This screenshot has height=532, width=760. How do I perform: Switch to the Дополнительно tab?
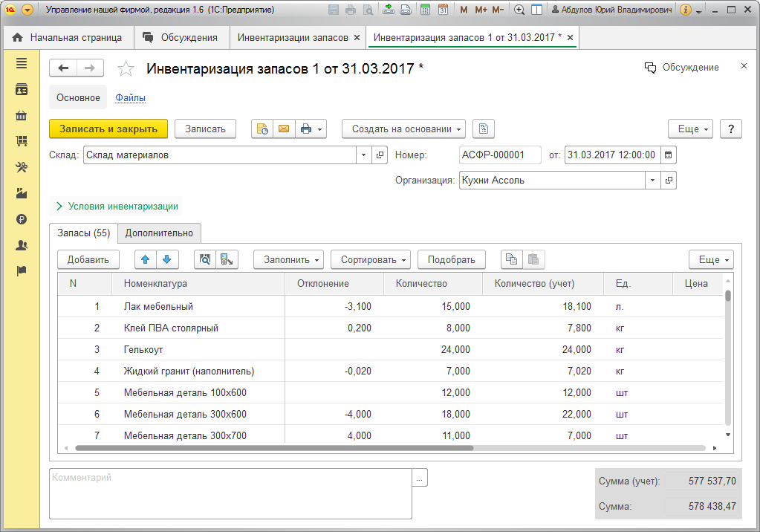click(159, 233)
